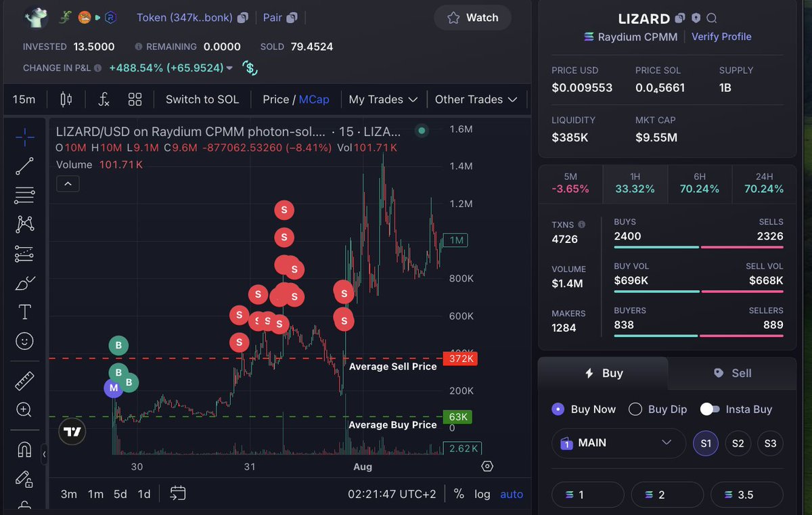This screenshot has width=812, height=515.
Task: Select the 5M stats tab
Action: pos(570,183)
